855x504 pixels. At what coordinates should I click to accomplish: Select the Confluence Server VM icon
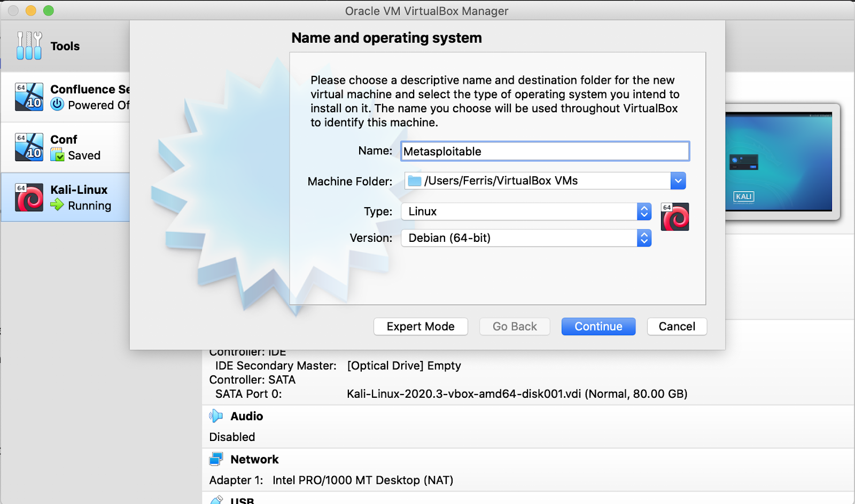pos(29,97)
